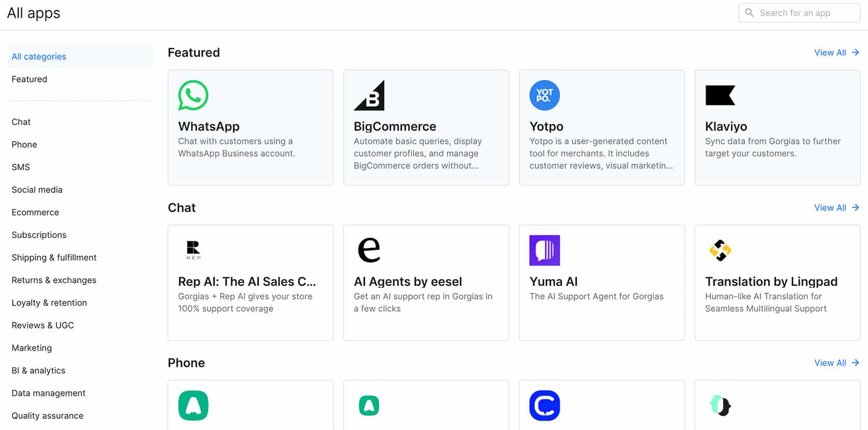Screen dimensions: 868x430
Task: Click the Klaviyo black flag logo
Action: point(720,95)
